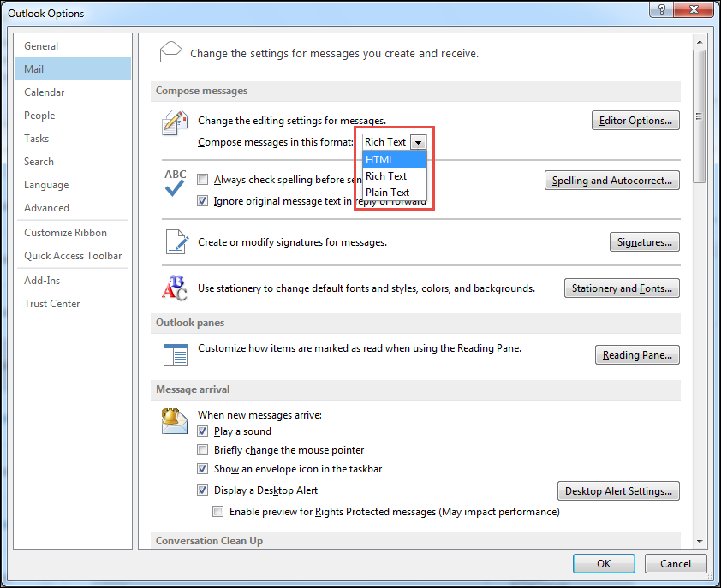Screen dimensions: 721x588
Task: Click the scrollbar up arrow
Action: click(x=700, y=42)
